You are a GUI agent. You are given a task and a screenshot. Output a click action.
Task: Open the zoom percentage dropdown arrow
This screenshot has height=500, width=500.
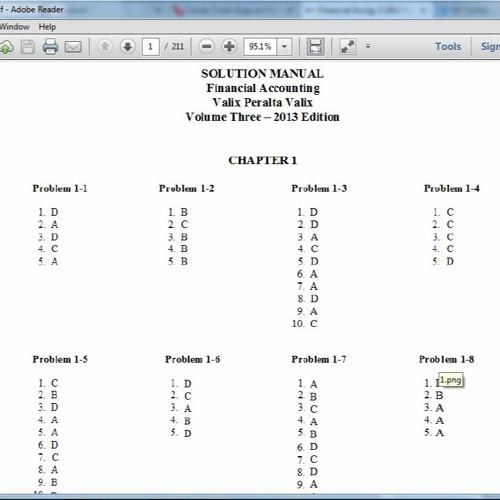pos(284,46)
